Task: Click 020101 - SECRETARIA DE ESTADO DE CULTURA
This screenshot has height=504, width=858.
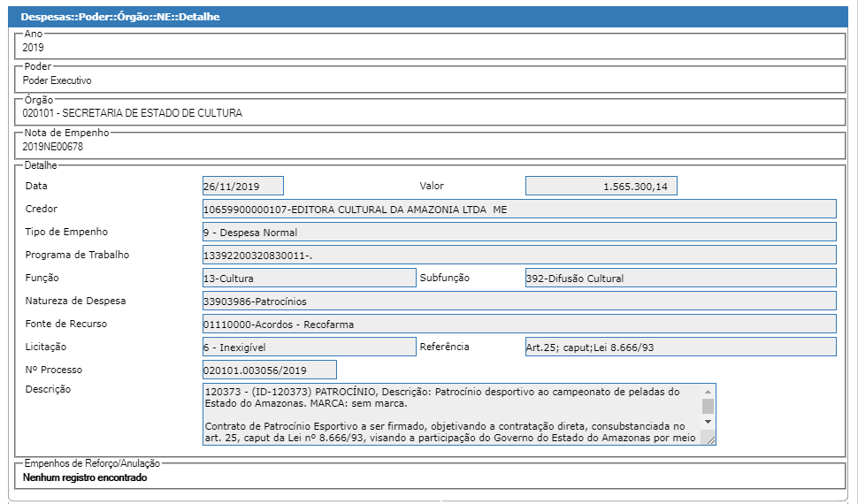Action: (x=133, y=113)
